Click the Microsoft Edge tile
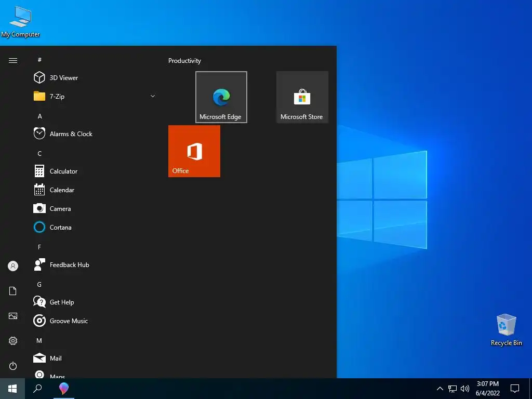The width and height of the screenshot is (532, 399). click(x=221, y=97)
